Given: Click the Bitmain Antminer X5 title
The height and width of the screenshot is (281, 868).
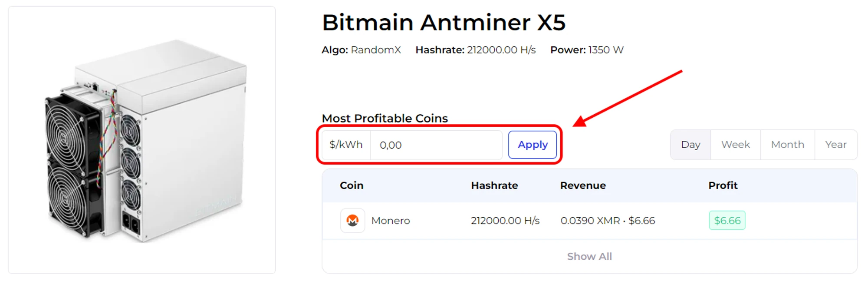Looking at the screenshot, I should pyautogui.click(x=444, y=23).
